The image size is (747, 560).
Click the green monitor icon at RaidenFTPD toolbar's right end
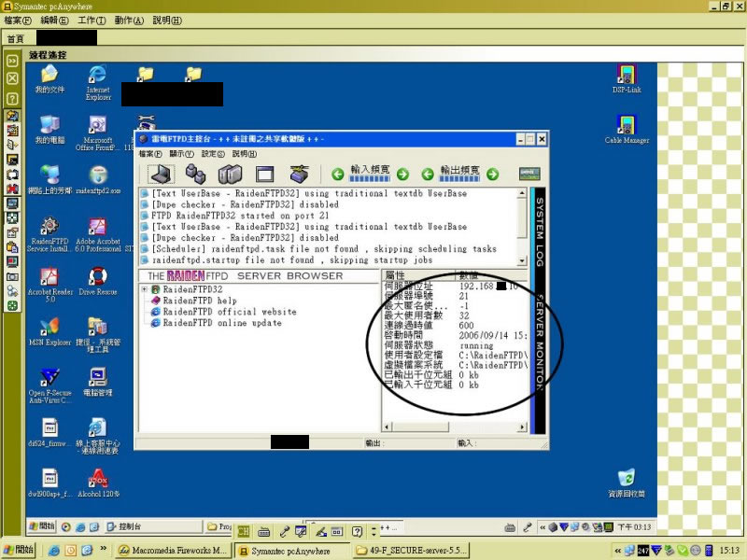tap(529, 174)
